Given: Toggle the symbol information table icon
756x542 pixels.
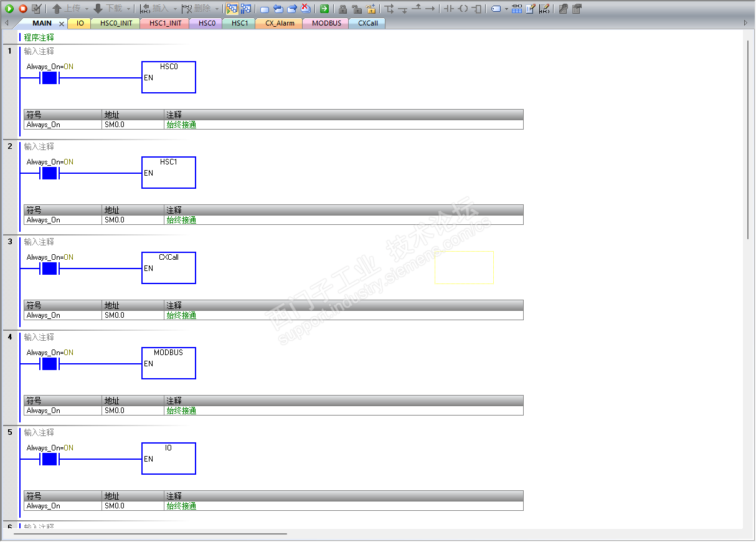Looking at the screenshot, I should click(x=517, y=9).
